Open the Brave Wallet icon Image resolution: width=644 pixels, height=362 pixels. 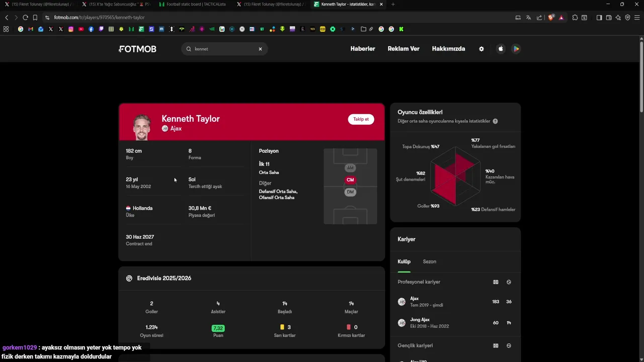pyautogui.click(x=609, y=18)
